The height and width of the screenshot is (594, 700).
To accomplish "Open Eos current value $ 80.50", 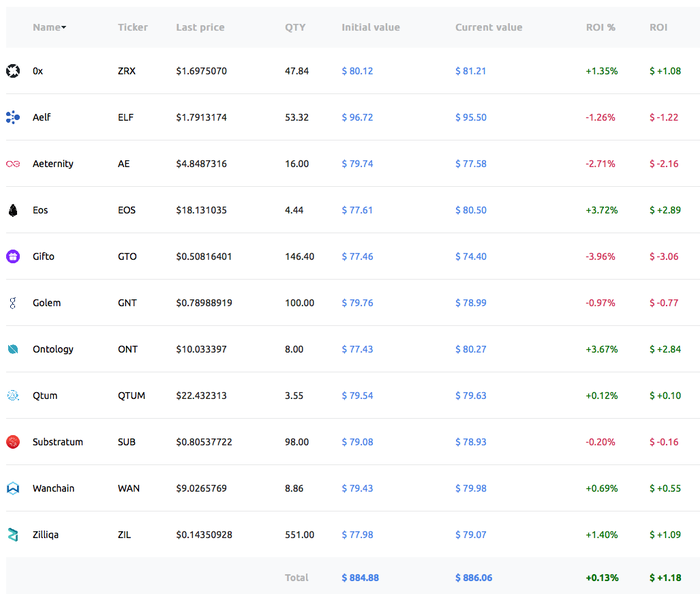I will [x=471, y=210].
